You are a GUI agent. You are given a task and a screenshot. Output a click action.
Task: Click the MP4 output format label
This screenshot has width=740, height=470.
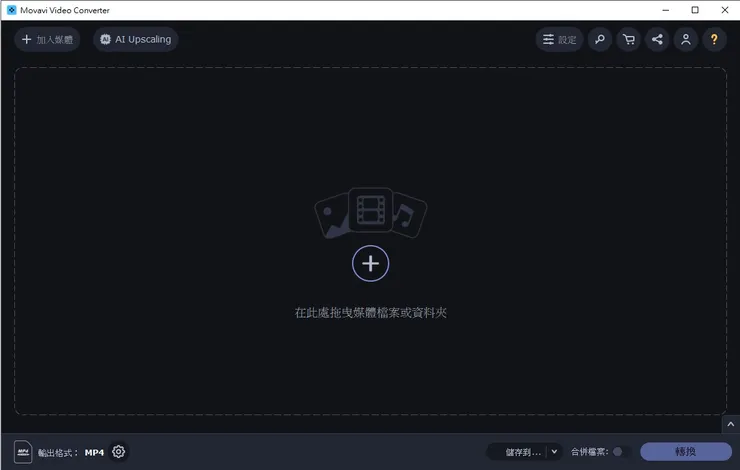94,453
